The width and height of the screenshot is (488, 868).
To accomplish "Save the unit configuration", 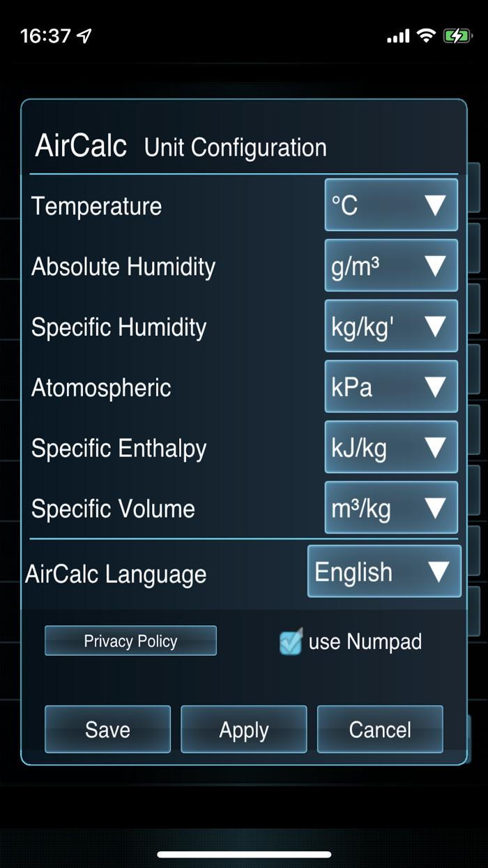I will click(x=107, y=729).
